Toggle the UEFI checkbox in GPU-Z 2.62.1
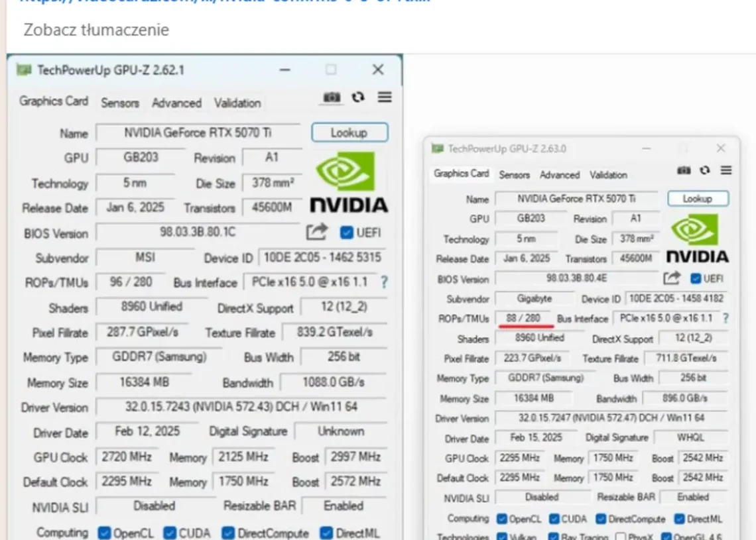The image size is (756, 540). pyautogui.click(x=347, y=233)
